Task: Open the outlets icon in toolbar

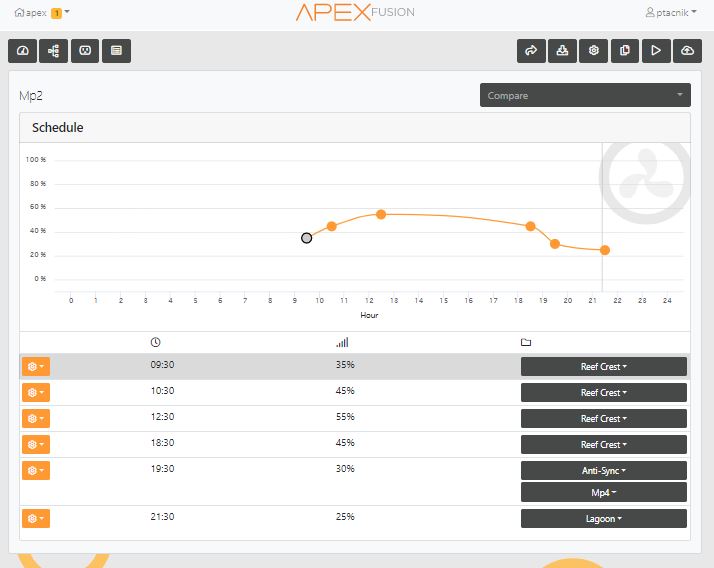Action: 85,51
